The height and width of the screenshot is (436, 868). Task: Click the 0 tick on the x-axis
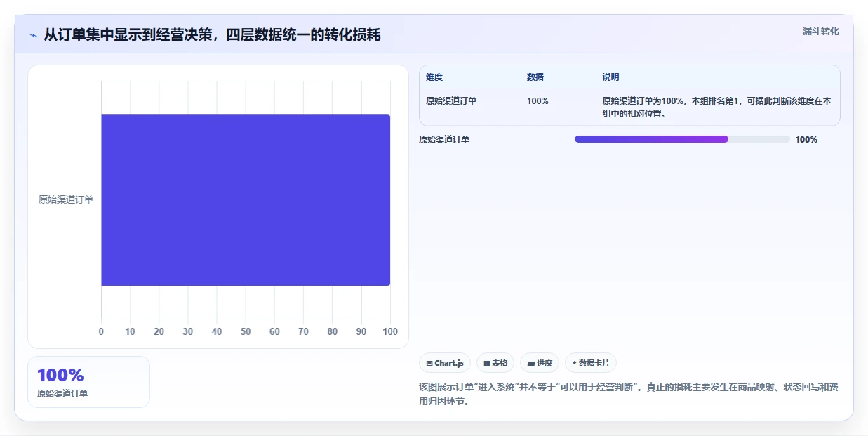click(101, 331)
